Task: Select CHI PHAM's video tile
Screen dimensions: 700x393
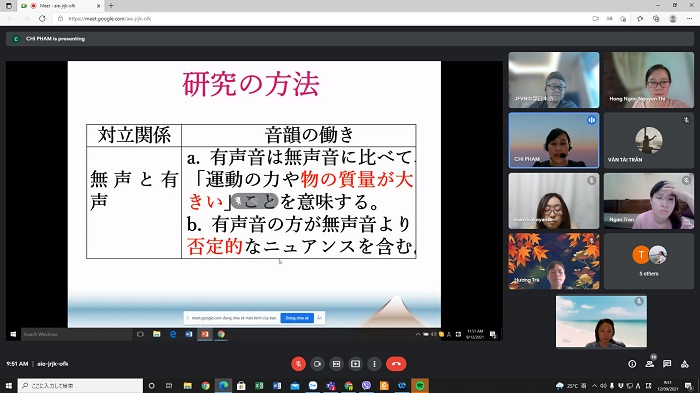Action: tap(554, 140)
